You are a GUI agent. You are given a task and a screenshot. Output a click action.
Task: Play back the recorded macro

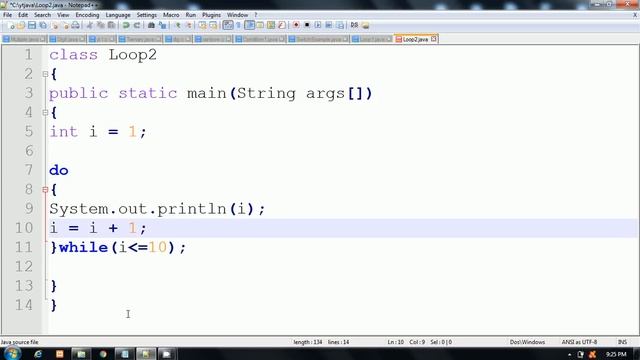click(318, 25)
